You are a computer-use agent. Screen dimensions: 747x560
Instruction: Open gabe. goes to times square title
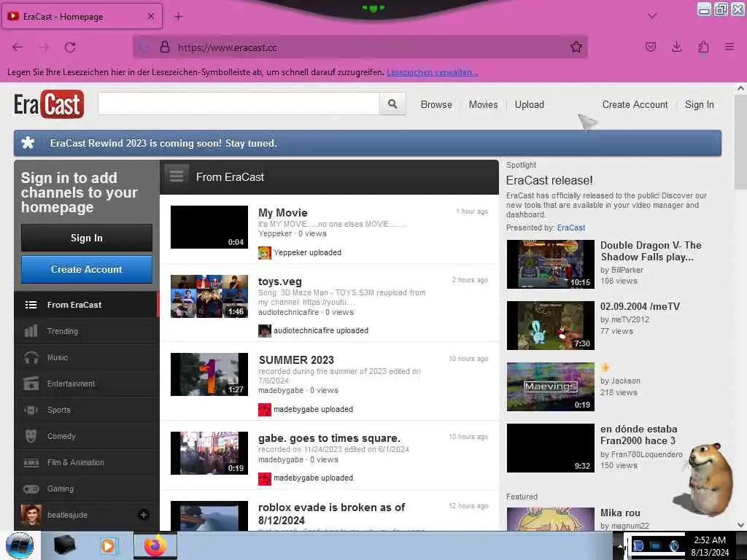click(x=329, y=438)
